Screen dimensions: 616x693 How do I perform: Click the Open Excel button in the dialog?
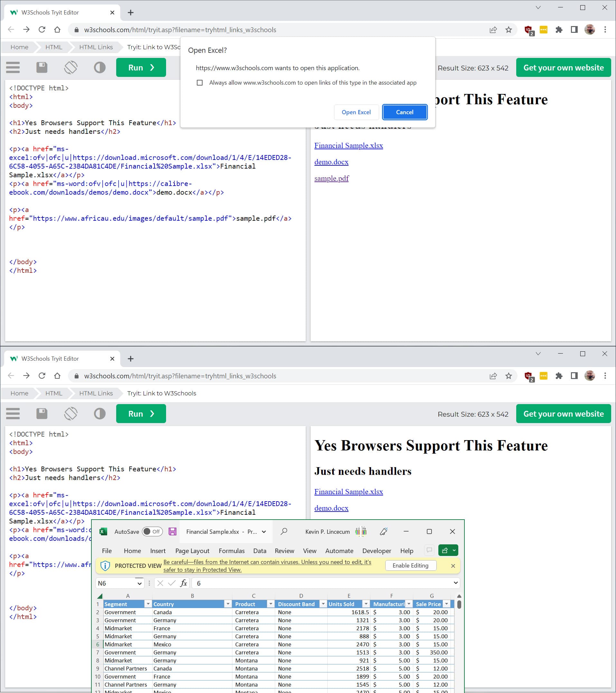pos(356,112)
